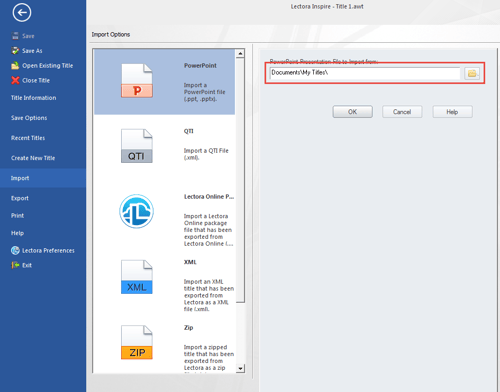500x392 pixels.
Task: Click the red X Close Title icon
Action: (15, 80)
